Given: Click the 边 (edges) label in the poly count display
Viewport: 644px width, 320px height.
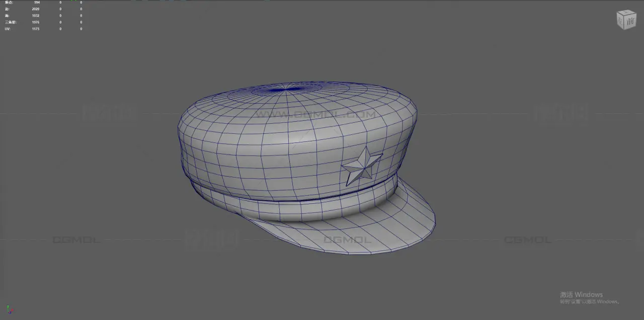Looking at the screenshot, I should pos(7,9).
